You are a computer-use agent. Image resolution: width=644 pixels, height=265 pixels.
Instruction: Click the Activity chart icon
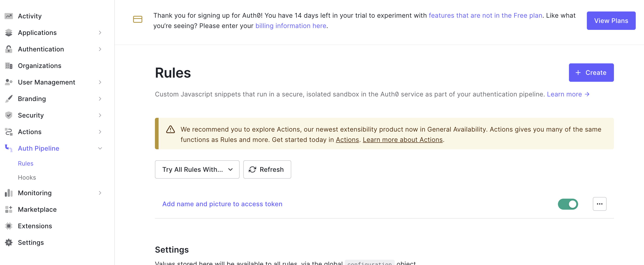(9, 16)
